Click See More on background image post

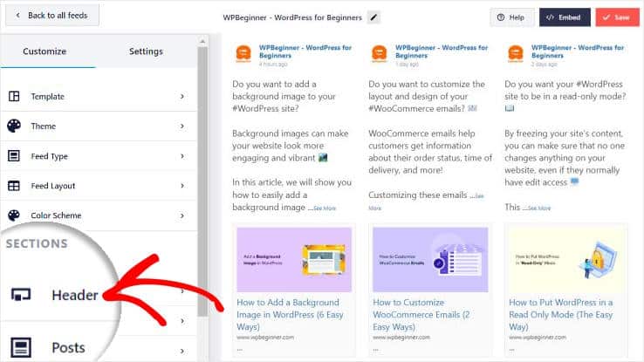click(x=325, y=208)
